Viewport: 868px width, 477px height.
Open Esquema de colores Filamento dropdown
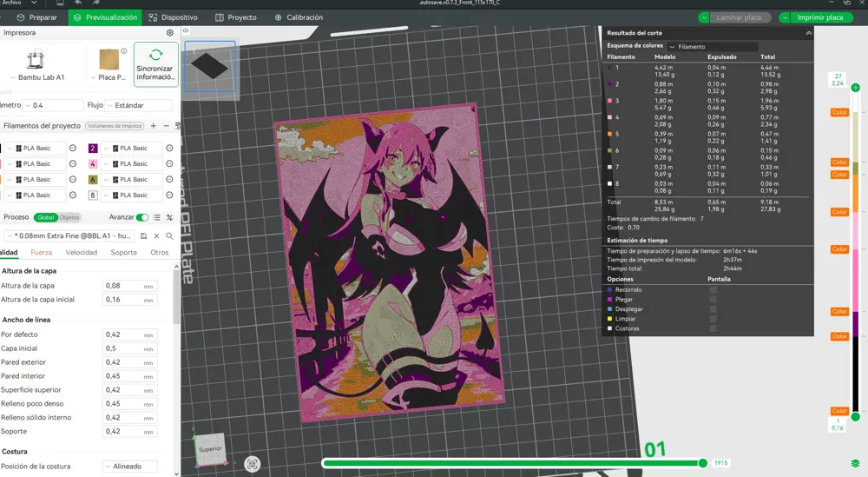pyautogui.click(x=713, y=47)
